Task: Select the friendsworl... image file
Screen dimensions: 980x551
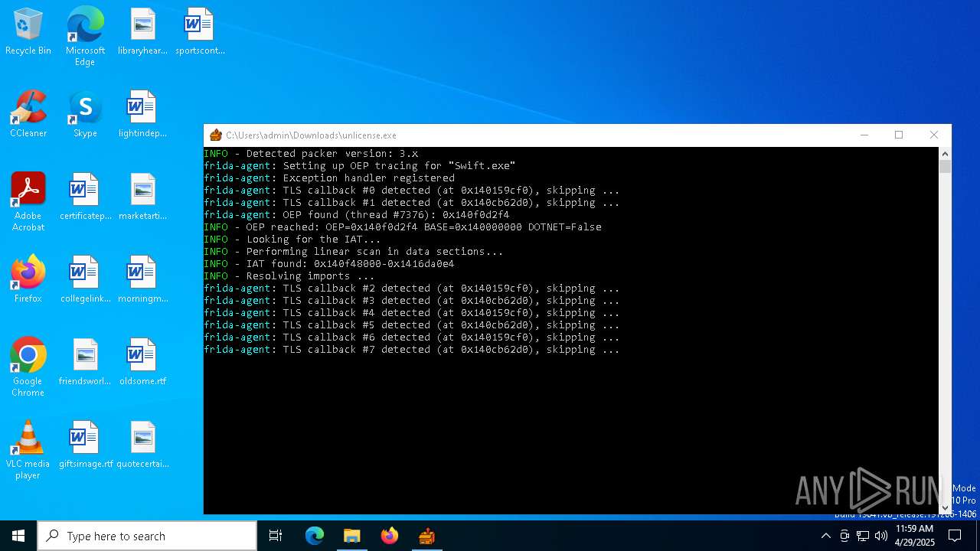Action: click(85, 363)
